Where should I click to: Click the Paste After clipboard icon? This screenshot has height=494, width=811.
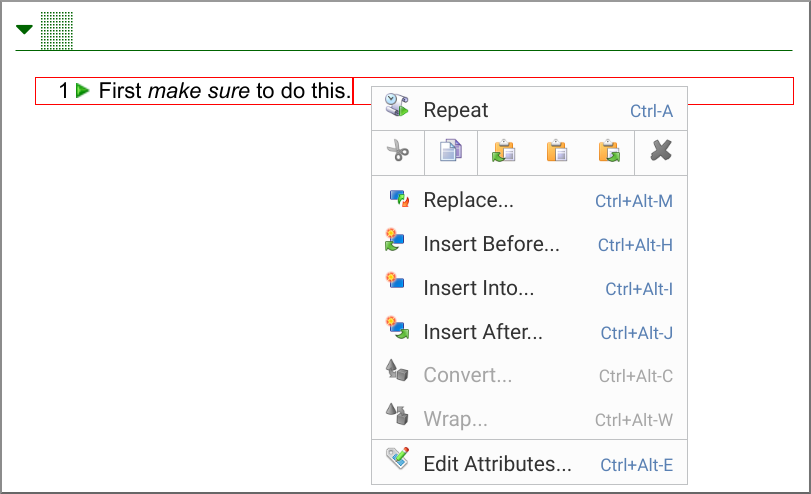point(609,151)
